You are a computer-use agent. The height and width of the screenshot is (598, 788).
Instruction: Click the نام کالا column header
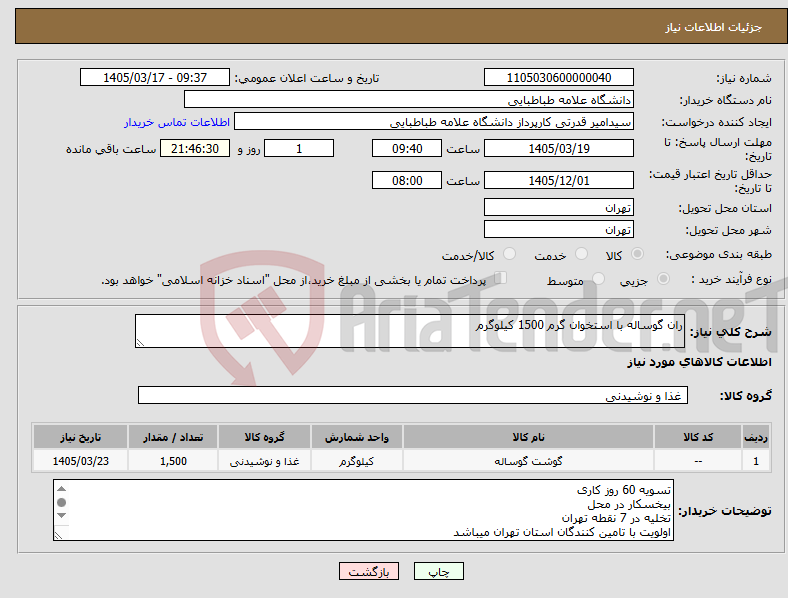528,437
